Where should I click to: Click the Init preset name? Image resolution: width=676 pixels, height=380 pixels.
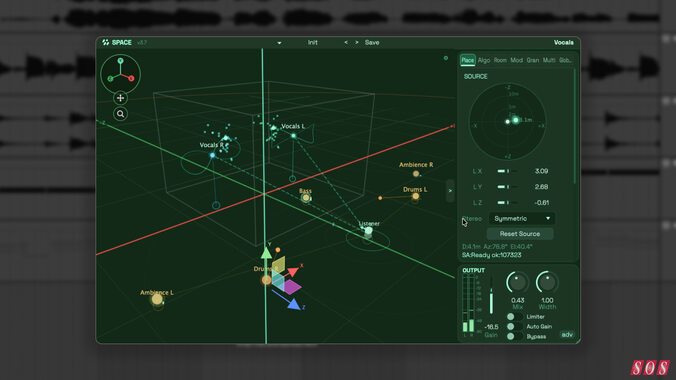(313, 42)
